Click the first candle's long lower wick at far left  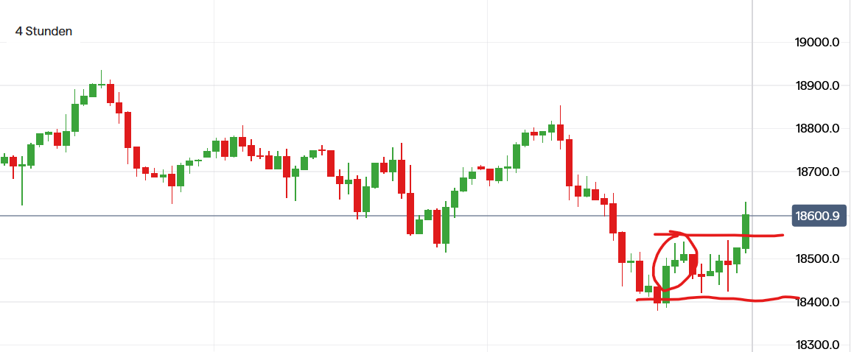[21, 188]
